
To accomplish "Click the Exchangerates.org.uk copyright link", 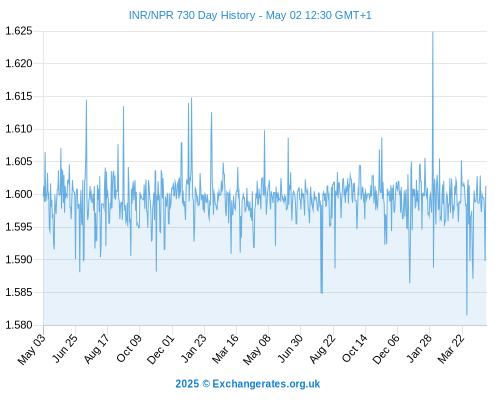I will coord(248,384).
